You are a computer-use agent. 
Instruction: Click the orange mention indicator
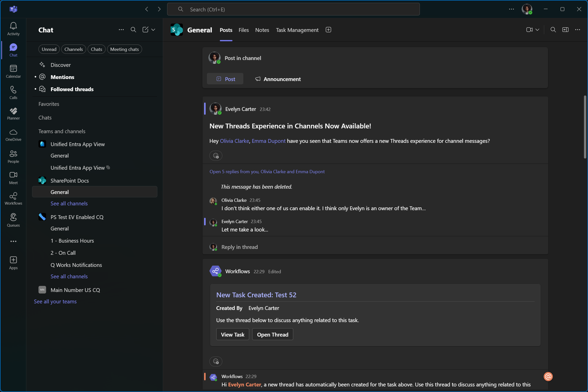(548, 376)
